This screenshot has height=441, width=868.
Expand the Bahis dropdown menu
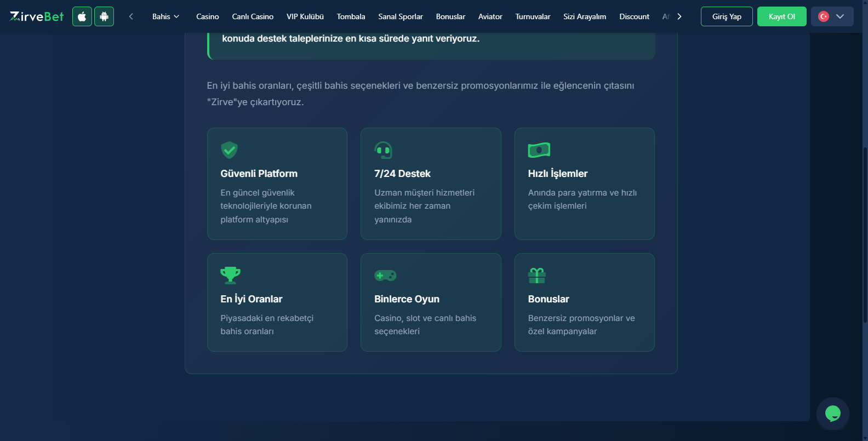[165, 16]
